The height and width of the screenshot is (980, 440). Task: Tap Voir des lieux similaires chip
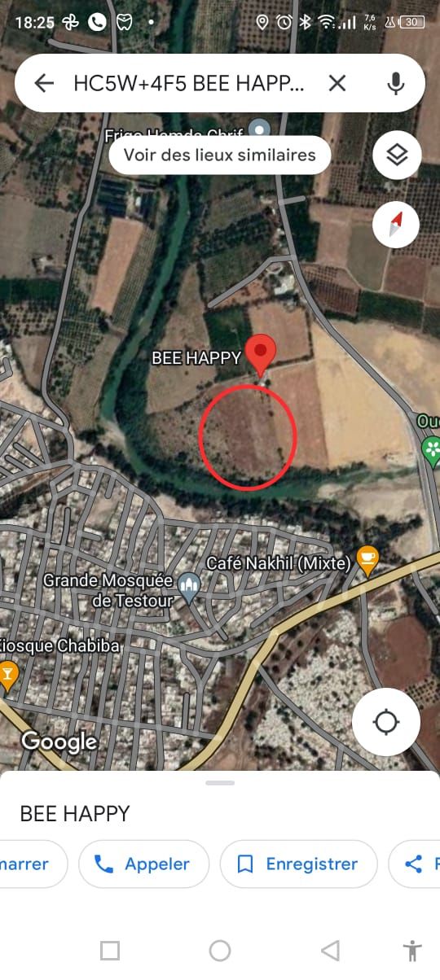(219, 155)
